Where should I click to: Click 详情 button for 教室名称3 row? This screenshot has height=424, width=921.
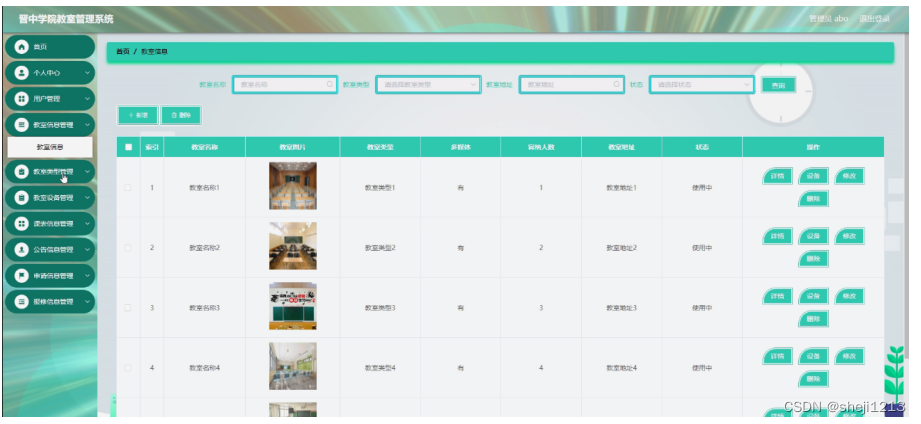click(777, 296)
